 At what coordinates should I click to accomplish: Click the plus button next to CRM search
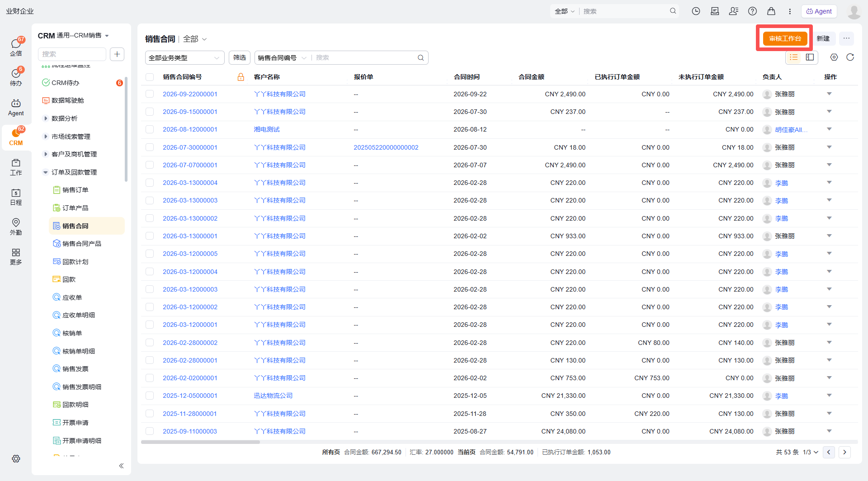click(117, 54)
